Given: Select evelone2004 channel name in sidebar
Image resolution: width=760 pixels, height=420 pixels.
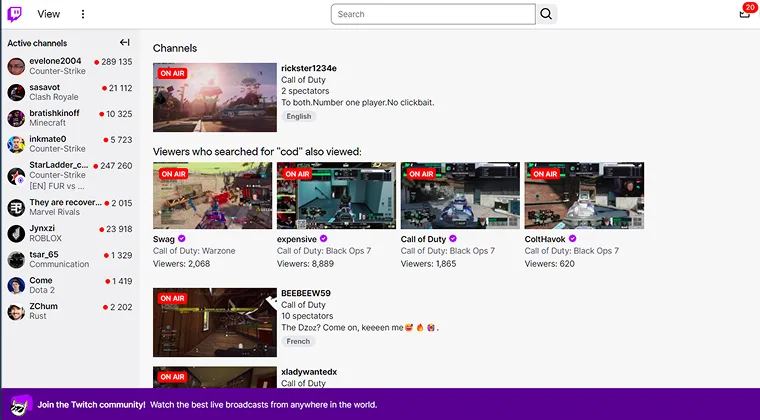Looking at the screenshot, I should 55,61.
